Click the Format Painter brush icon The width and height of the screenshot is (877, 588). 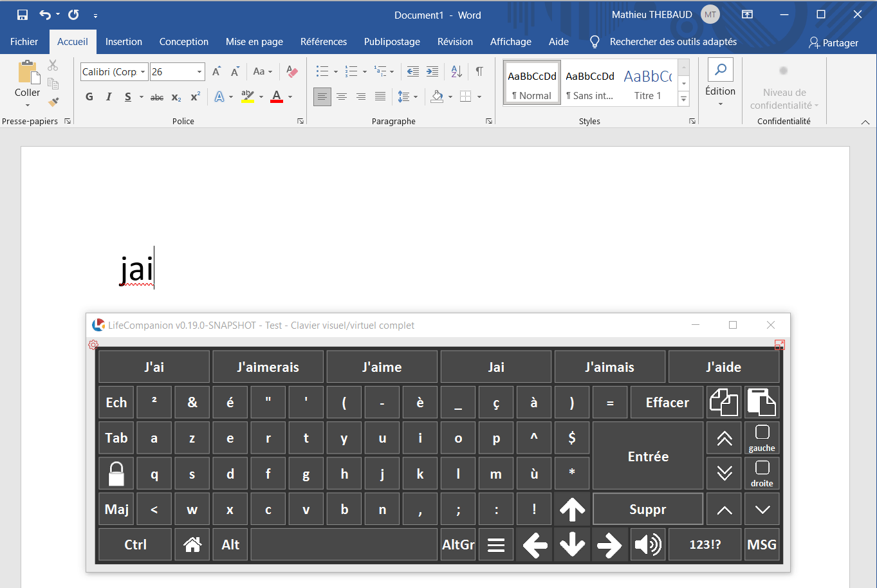[x=53, y=102]
